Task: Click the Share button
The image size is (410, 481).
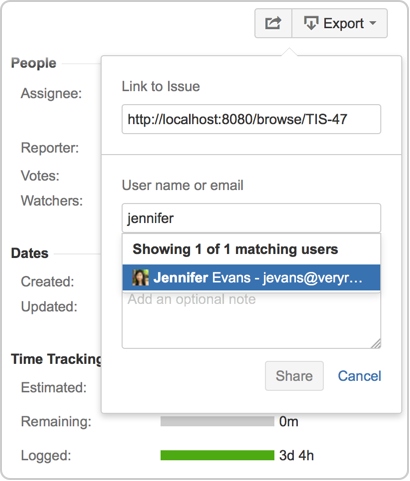Action: (x=294, y=376)
